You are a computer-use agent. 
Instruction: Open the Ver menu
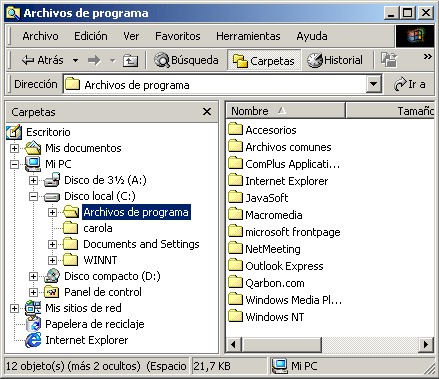click(x=131, y=36)
